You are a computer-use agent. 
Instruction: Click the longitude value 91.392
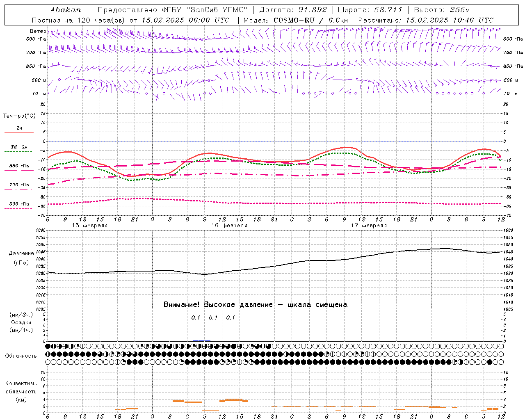point(313,9)
